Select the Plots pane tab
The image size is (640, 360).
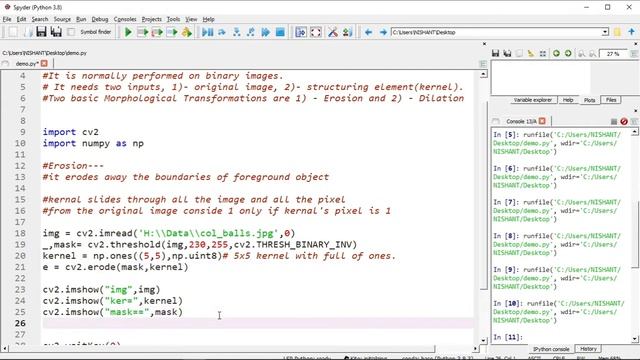[x=589, y=100]
